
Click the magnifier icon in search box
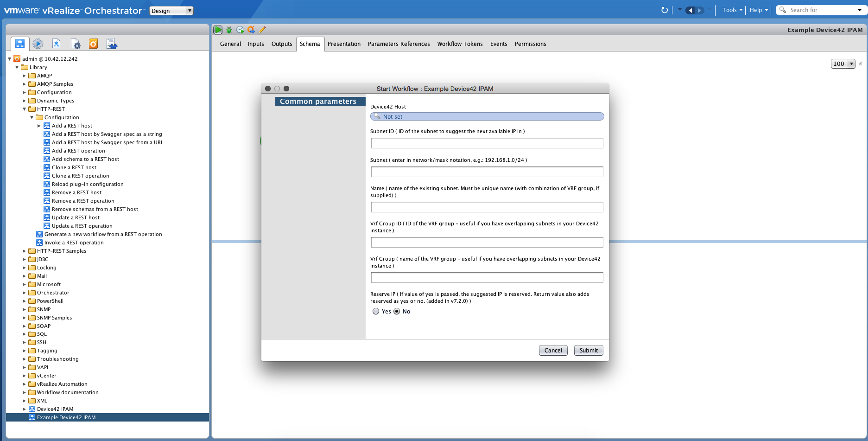coord(783,10)
